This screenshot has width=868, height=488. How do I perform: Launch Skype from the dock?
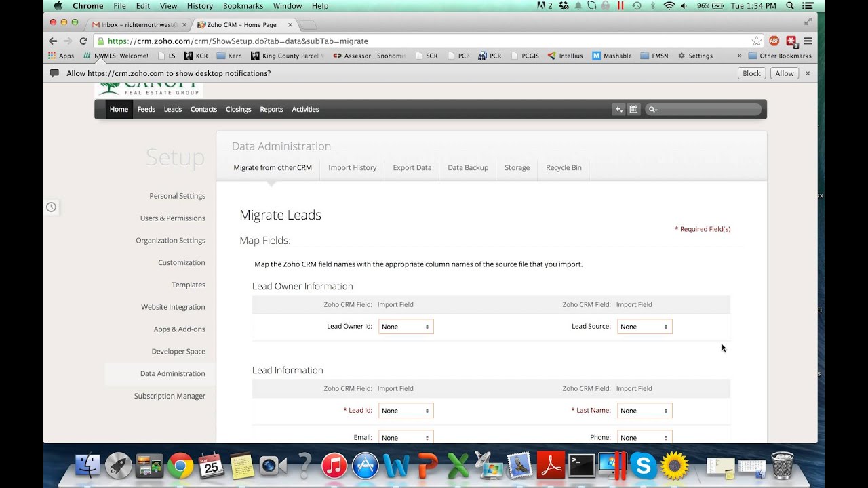(x=643, y=466)
